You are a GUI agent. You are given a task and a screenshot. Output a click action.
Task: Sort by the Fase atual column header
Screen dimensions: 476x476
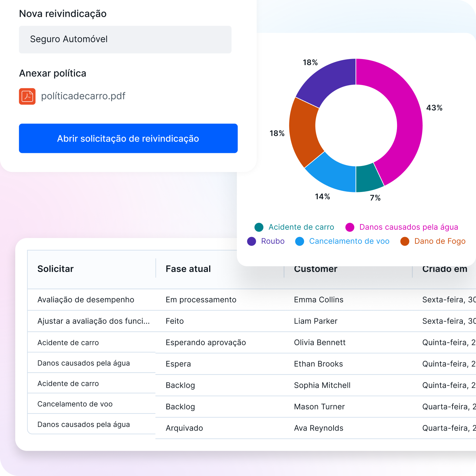[x=188, y=269]
